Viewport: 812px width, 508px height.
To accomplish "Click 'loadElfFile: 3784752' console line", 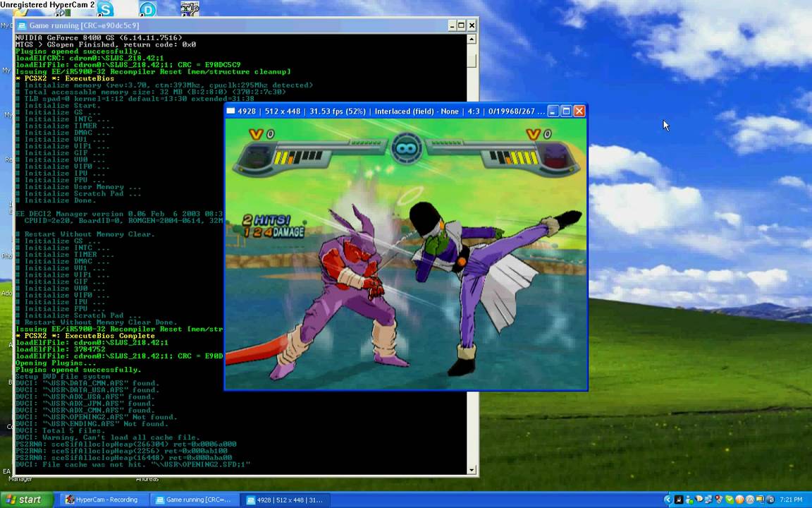I will click(x=61, y=349).
